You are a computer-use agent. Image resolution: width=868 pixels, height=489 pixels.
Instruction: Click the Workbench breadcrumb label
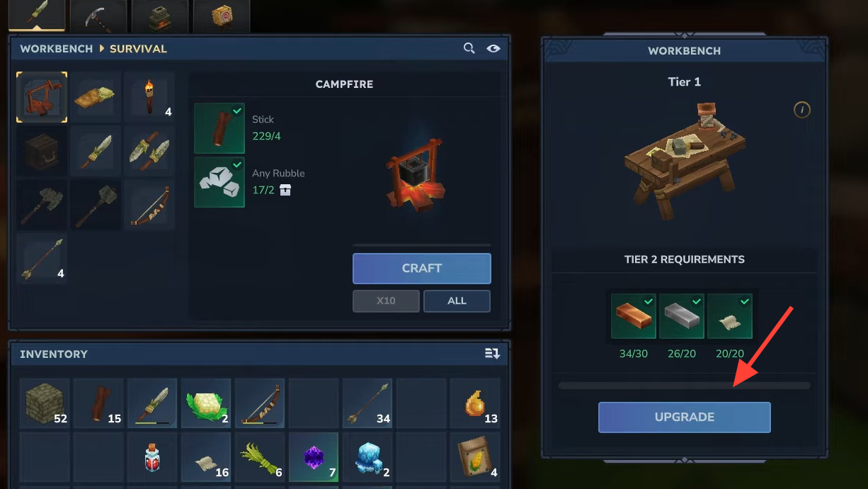tap(57, 49)
